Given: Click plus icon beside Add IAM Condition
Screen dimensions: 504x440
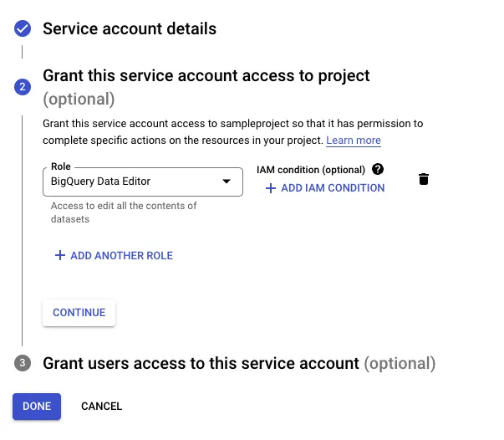Looking at the screenshot, I should coord(271,188).
